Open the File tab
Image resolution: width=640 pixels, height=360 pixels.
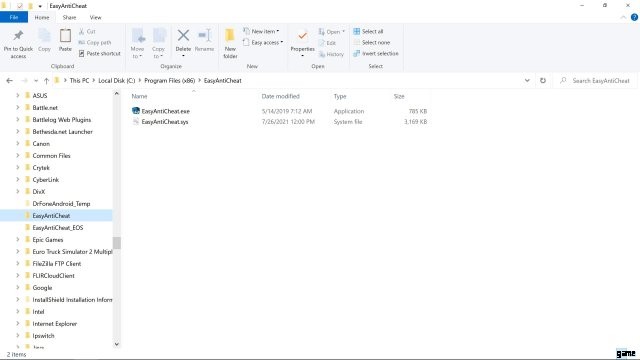click(x=14, y=18)
